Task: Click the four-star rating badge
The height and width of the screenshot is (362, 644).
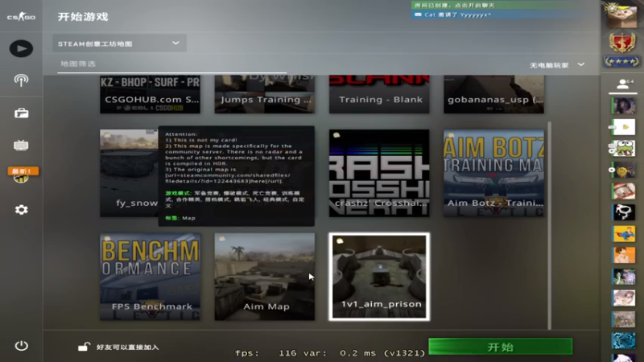Action: tap(622, 62)
